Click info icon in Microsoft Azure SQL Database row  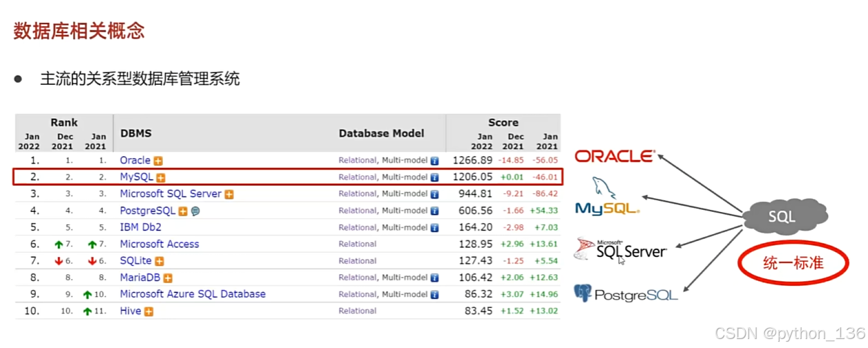434,295
